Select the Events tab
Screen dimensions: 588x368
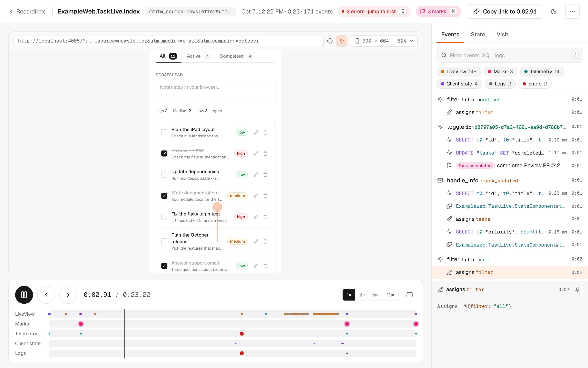pyautogui.click(x=450, y=35)
